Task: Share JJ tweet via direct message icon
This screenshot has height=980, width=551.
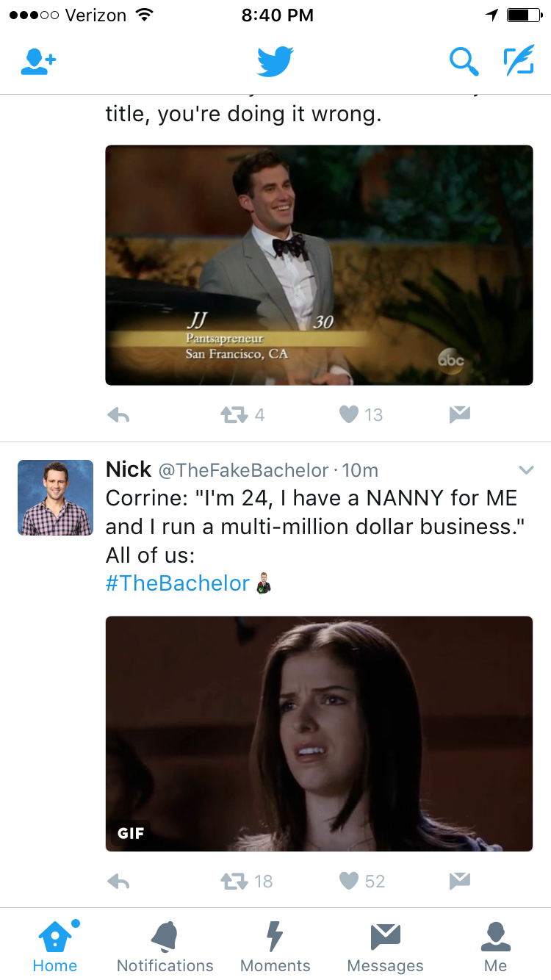Action: pos(460,415)
